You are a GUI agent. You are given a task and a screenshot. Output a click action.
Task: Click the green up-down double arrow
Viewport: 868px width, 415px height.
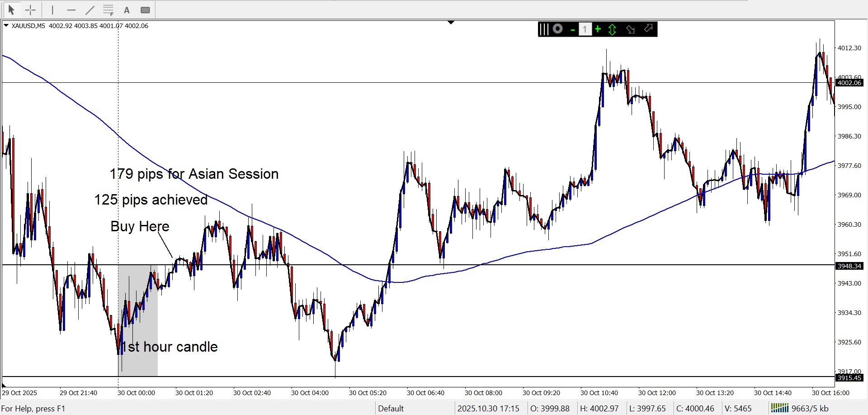613,29
